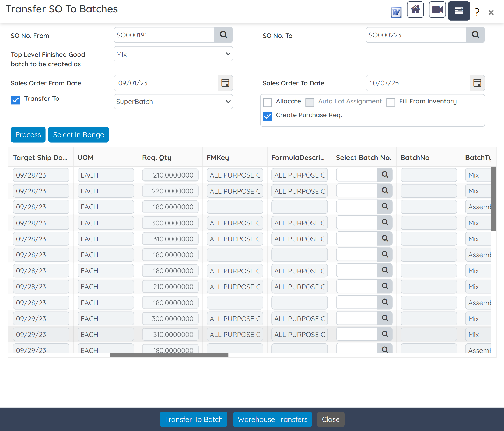Viewport: 504px width, 431px height.
Task: Open the video tutorial camera icon
Action: click(x=437, y=10)
